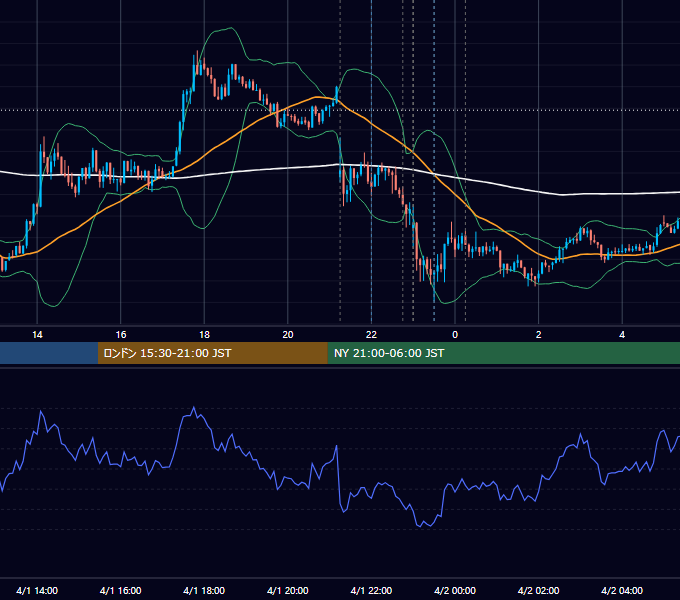Select the London 15:30-21:00 JST session bar
Image resolution: width=680 pixels, height=600 pixels.
[212, 353]
